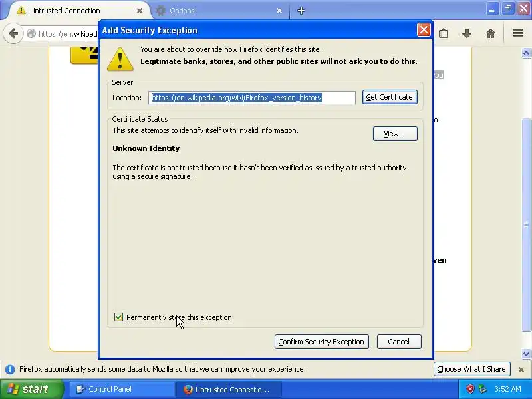Screen dimensions: 532x399
Task: Cancel the security exception dialog
Action: (399, 342)
